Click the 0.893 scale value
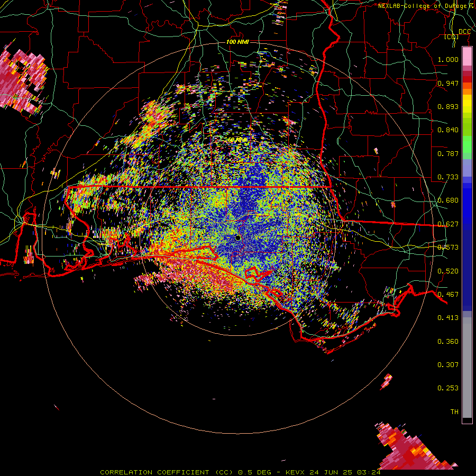 pos(448,106)
